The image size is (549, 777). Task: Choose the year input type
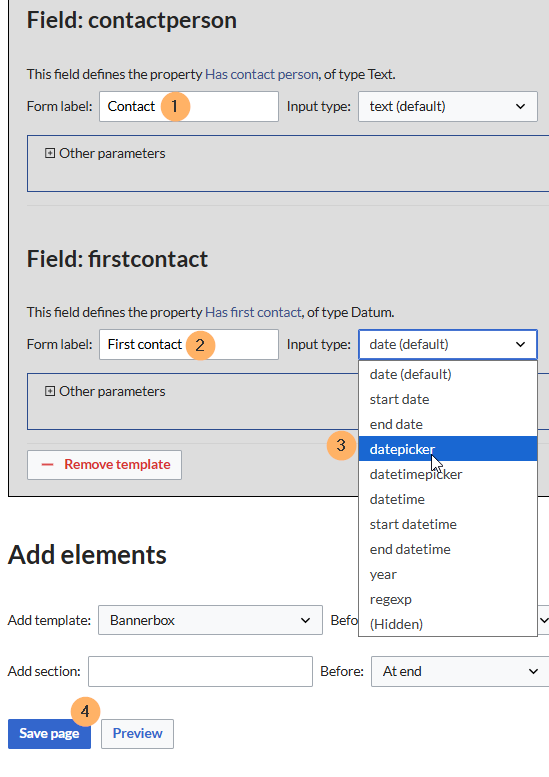tap(447, 574)
